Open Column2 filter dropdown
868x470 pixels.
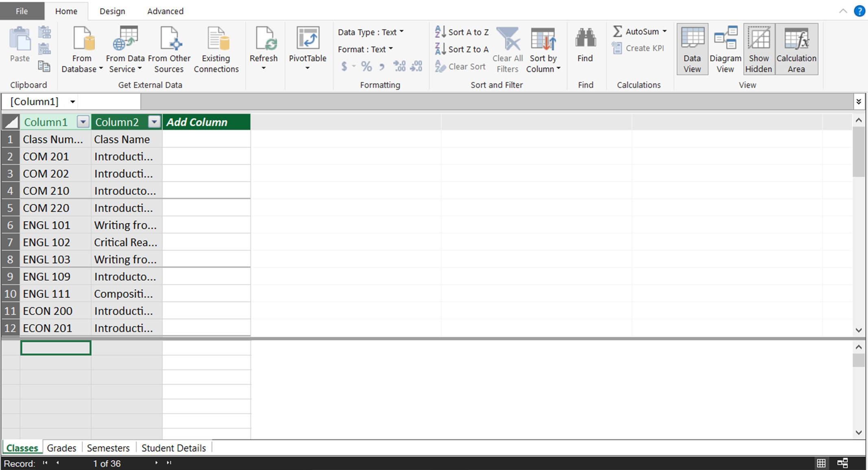154,122
